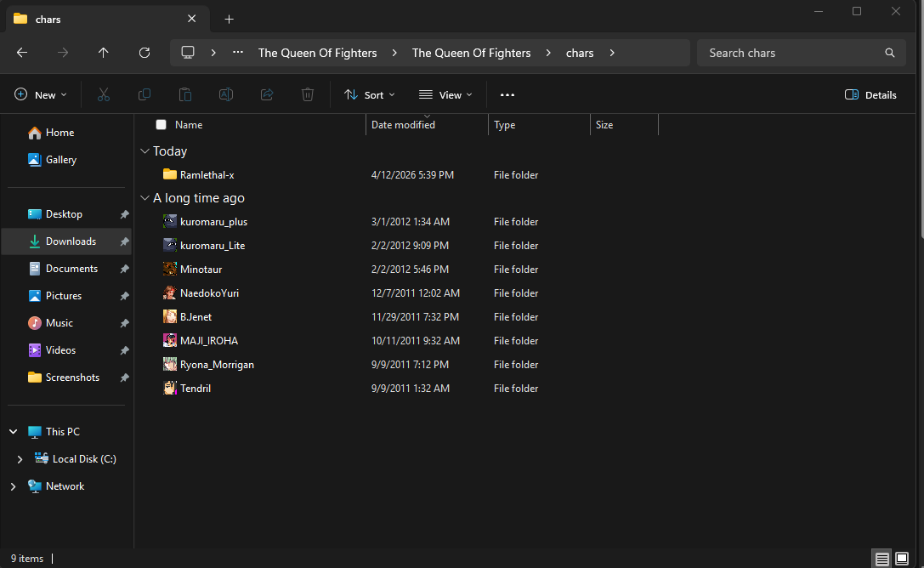Sort by Date modified column header
924x568 pixels.
(x=403, y=124)
